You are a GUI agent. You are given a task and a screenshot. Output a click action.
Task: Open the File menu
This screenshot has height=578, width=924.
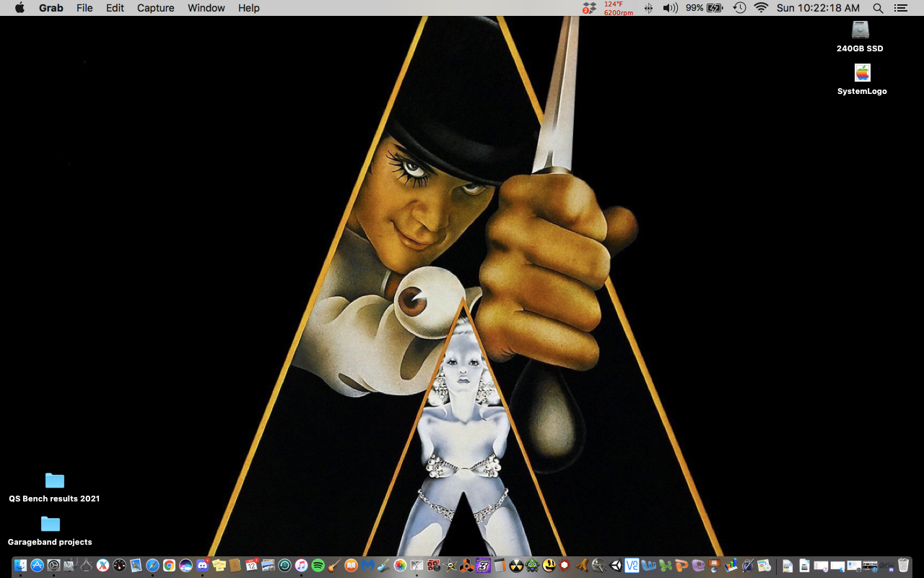coord(84,8)
